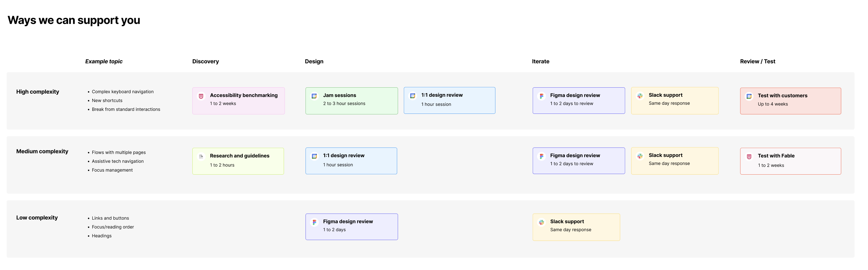Click calendar icon on Medium complexity 1:1 design review
This screenshot has width=868, height=270.
pyautogui.click(x=315, y=156)
